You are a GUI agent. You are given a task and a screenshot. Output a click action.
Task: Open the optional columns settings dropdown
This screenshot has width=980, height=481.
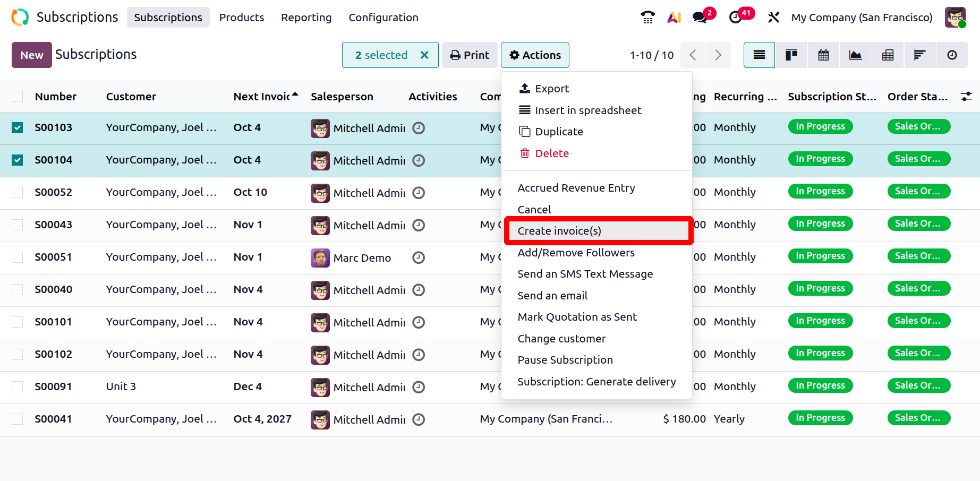[966, 97]
